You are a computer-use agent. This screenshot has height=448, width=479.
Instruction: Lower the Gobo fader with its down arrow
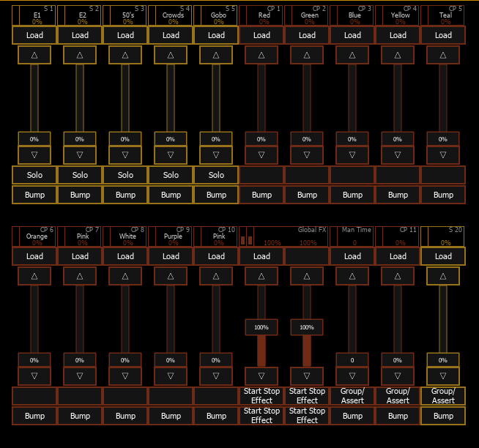[x=216, y=155]
